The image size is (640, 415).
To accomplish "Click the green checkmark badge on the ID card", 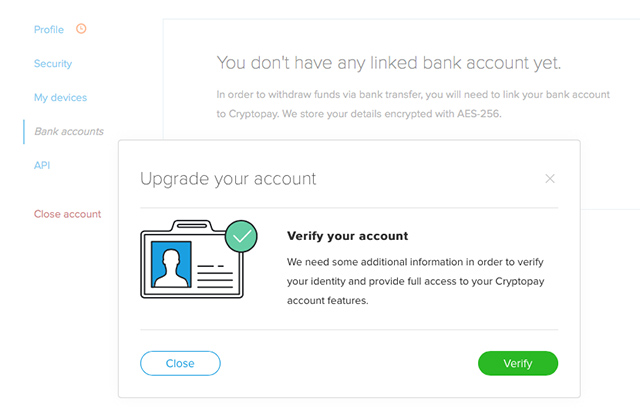I will click(241, 236).
